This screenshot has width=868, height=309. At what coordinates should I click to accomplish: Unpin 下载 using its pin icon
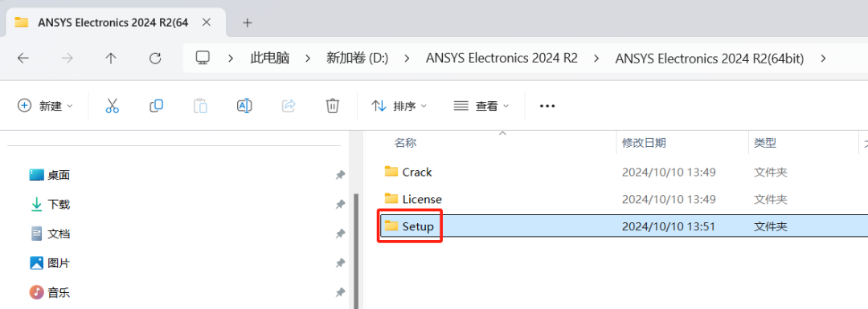point(340,205)
